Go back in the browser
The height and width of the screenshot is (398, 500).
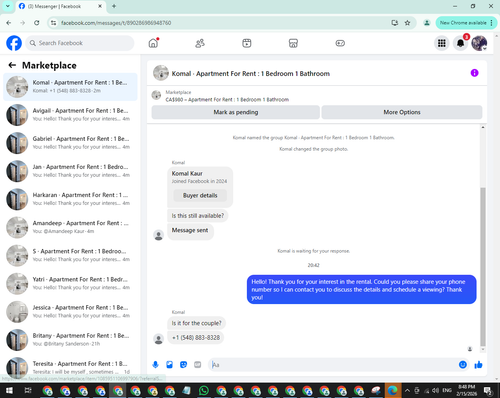9,23
